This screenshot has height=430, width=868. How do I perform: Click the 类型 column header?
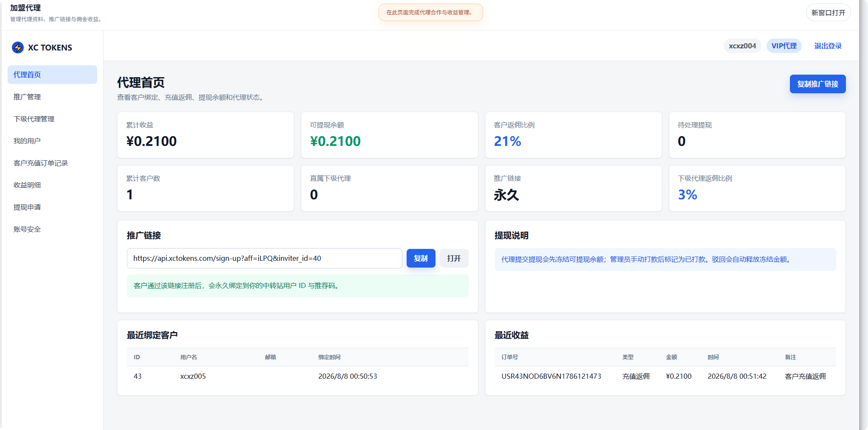point(628,357)
